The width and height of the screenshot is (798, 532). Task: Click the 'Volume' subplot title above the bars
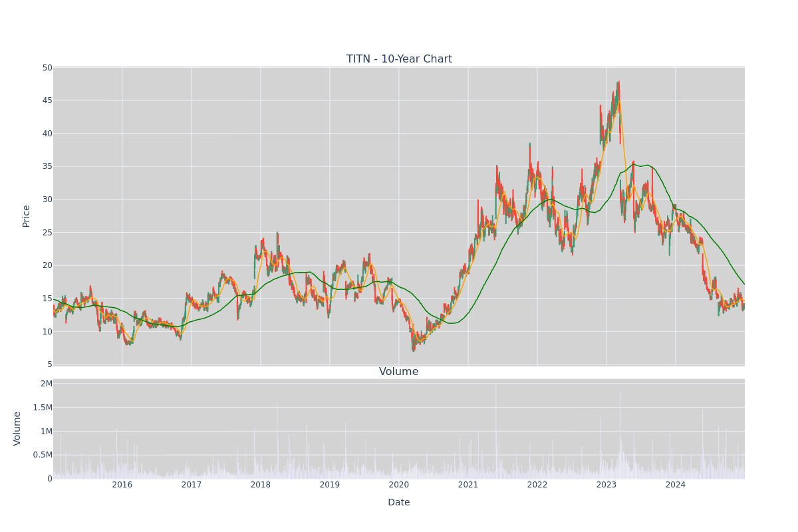[x=399, y=372]
